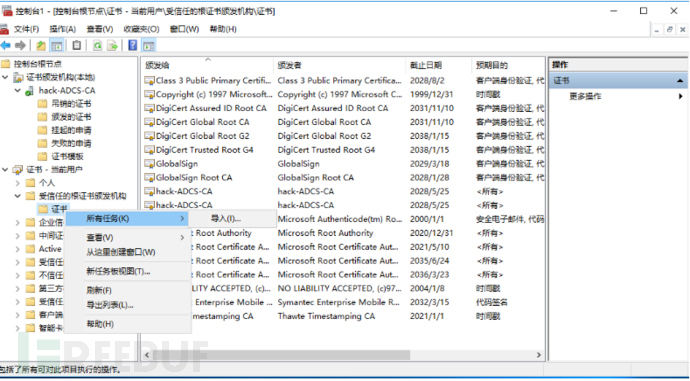Click the certificate icon for Copyright (c) 1997 Microsoft
This screenshot has height=381, width=690.
[150, 95]
